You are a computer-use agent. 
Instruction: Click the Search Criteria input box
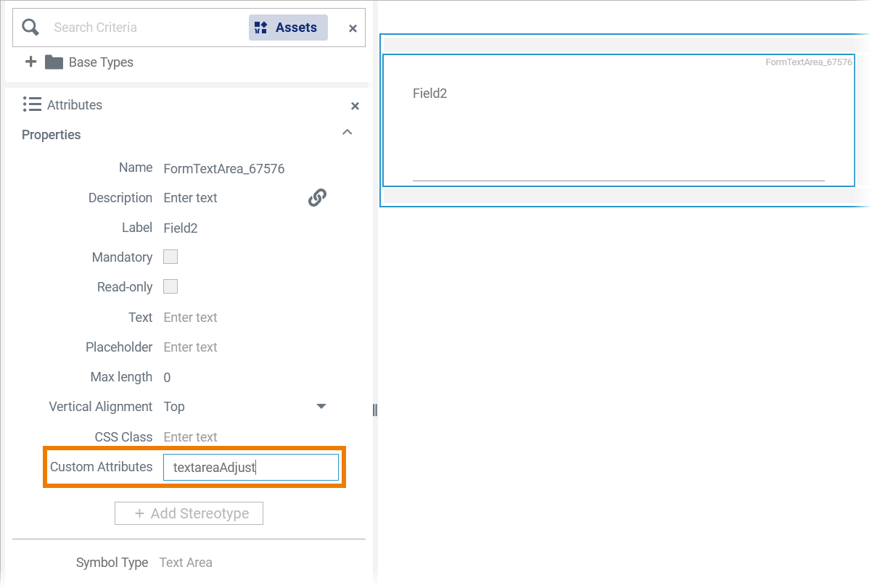coord(145,28)
